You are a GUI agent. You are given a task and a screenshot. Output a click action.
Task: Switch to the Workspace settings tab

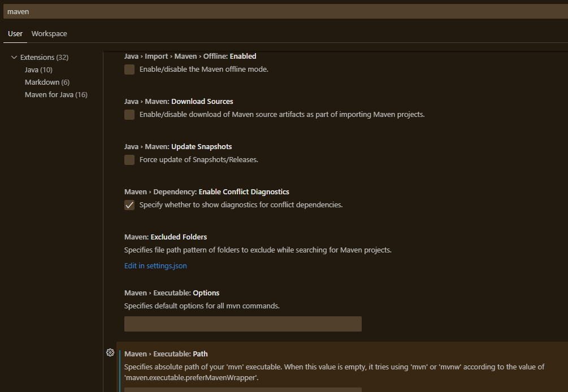[x=49, y=34]
